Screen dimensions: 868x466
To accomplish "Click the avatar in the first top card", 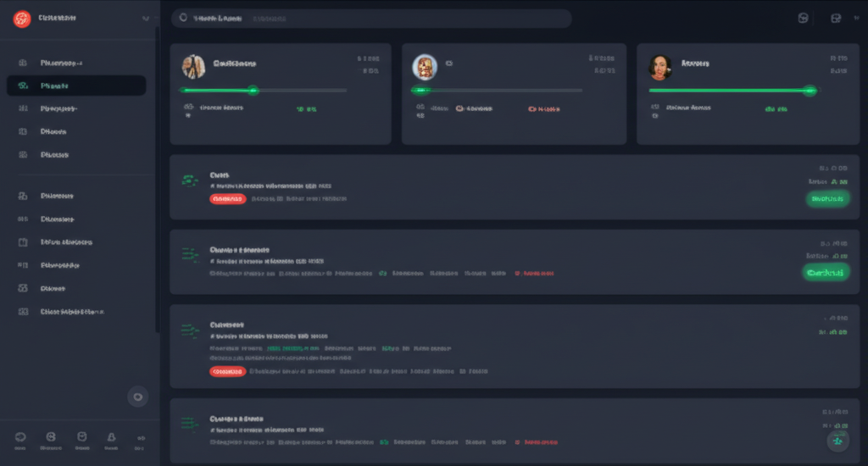I will coord(194,67).
